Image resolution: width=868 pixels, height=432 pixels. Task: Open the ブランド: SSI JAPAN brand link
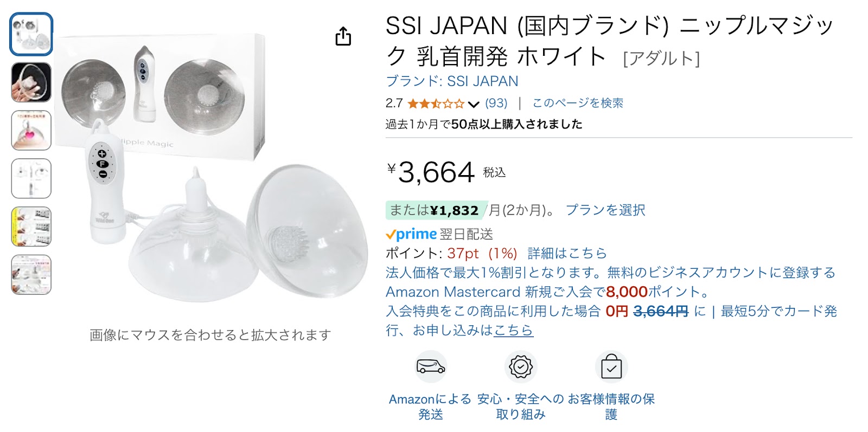452,81
